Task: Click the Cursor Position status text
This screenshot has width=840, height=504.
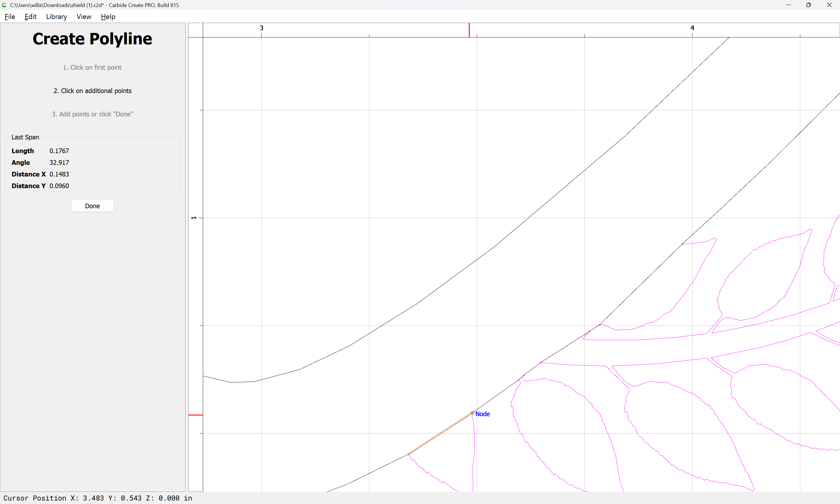Action: (x=98, y=498)
